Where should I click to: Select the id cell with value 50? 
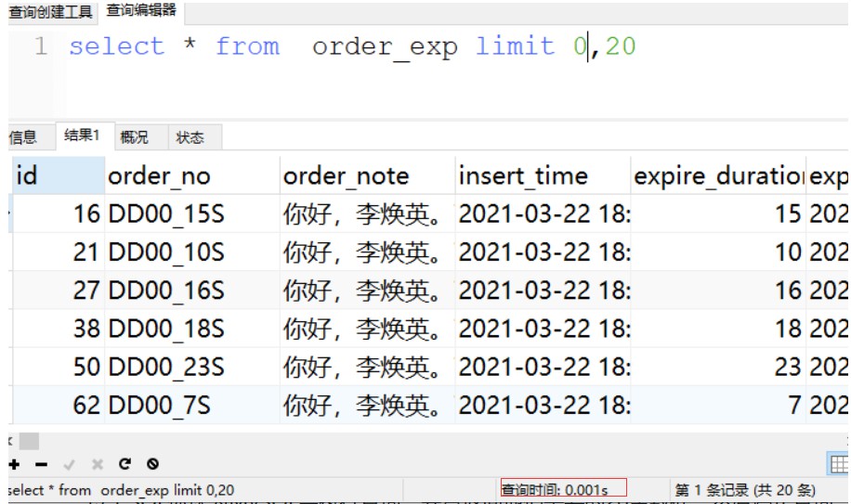point(59,367)
